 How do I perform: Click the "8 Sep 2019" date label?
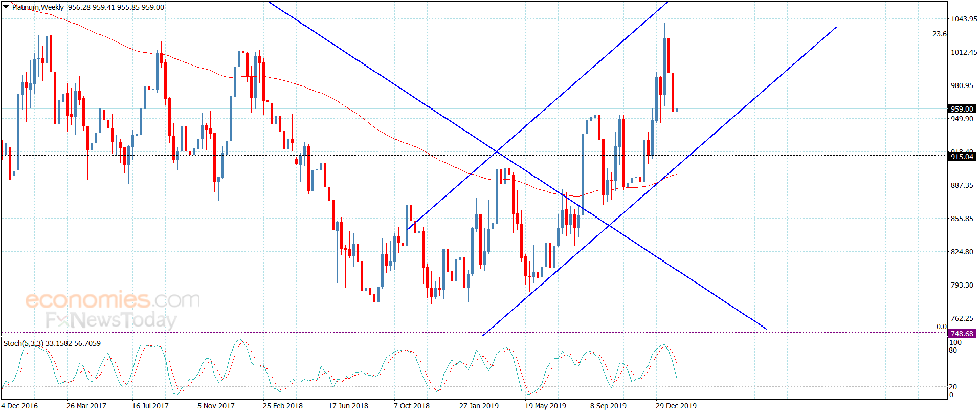point(608,406)
